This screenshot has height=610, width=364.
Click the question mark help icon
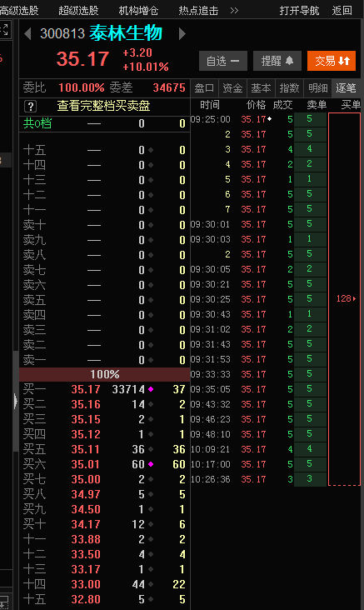(x=30, y=106)
